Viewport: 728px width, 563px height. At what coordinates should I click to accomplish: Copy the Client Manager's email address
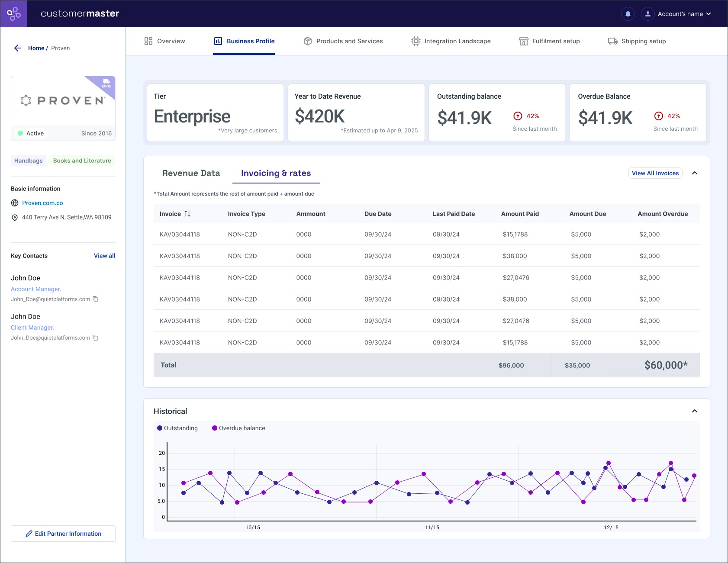pyautogui.click(x=96, y=338)
